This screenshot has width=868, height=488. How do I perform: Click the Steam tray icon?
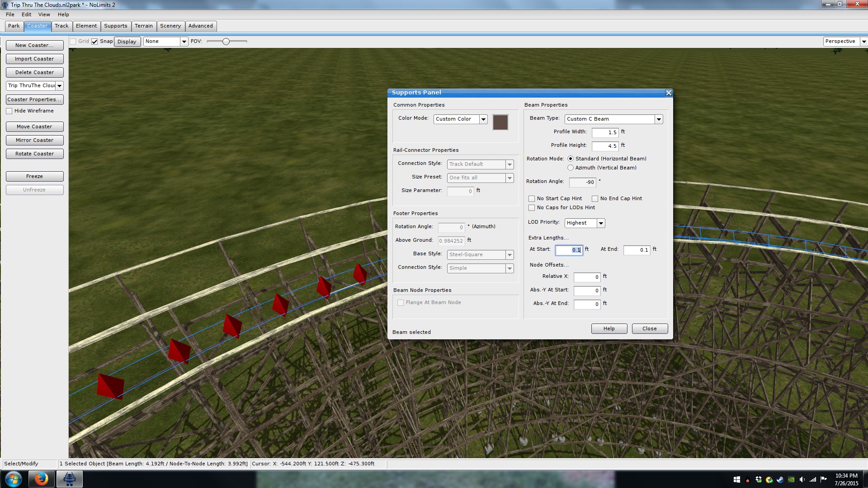pyautogui.click(x=780, y=480)
